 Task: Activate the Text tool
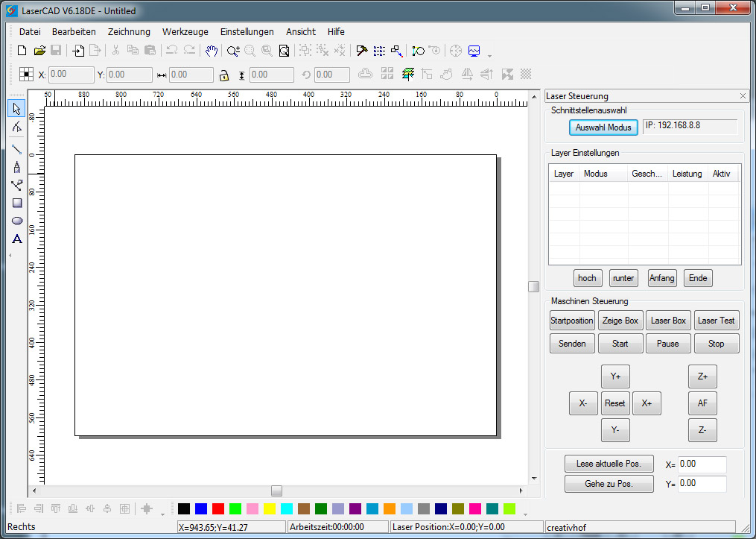tap(17, 239)
